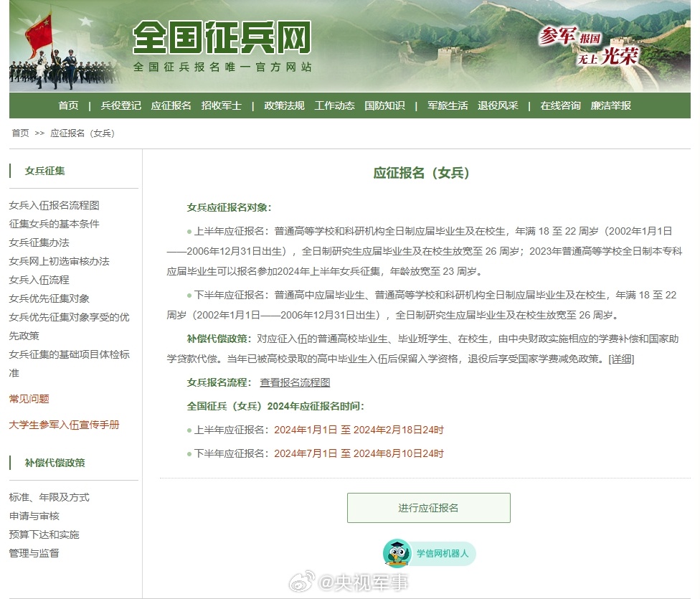
Task: Click the 首页 breadcrumb link
Action: coord(20,133)
